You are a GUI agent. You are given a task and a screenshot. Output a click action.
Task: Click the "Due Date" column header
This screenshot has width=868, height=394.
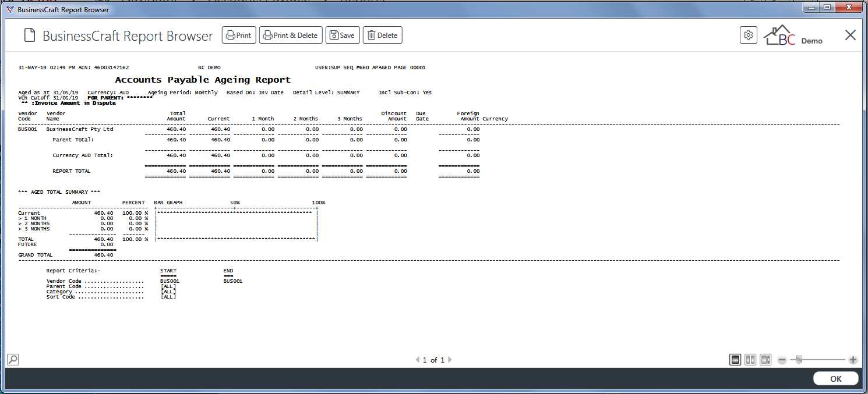tap(422, 116)
